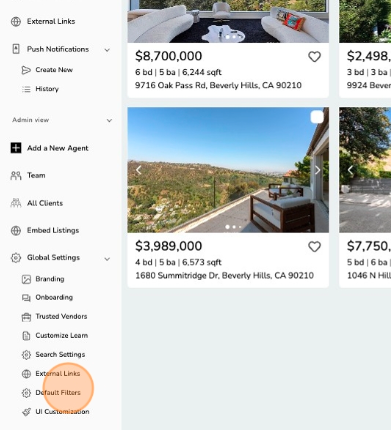Show previous photo of $7,750 listing
Viewport: 391px width, 430px height.
pos(350,170)
